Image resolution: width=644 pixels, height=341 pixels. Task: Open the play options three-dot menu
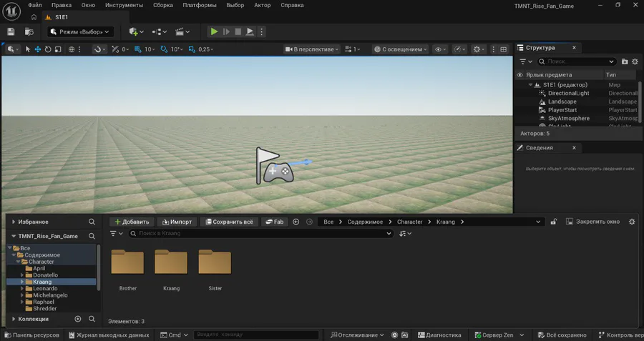[x=261, y=31]
